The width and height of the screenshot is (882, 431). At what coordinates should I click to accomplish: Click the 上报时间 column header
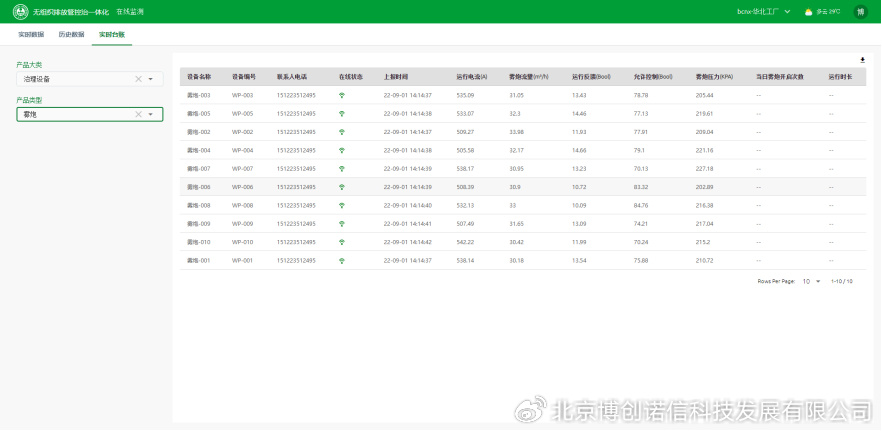pyautogui.click(x=395, y=76)
